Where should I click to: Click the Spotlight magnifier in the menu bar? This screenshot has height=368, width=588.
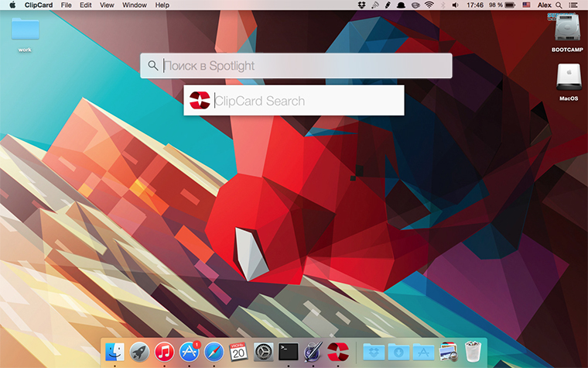559,5
